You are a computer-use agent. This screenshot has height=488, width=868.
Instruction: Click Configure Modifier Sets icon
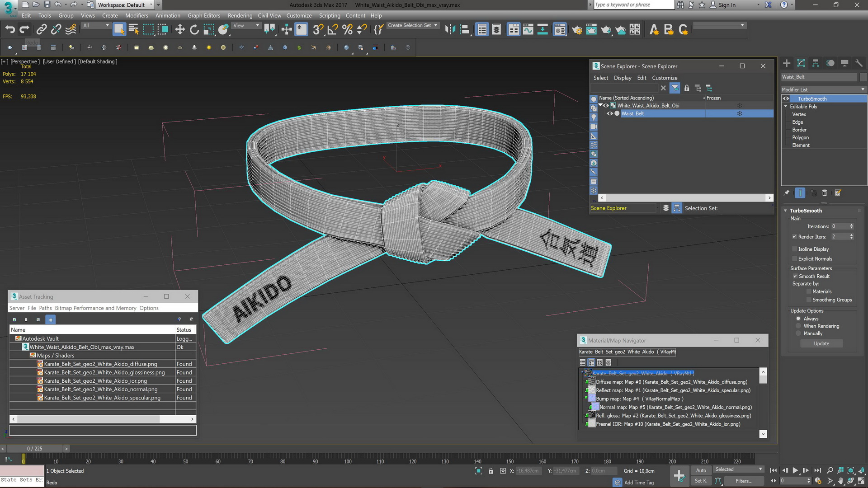838,193
